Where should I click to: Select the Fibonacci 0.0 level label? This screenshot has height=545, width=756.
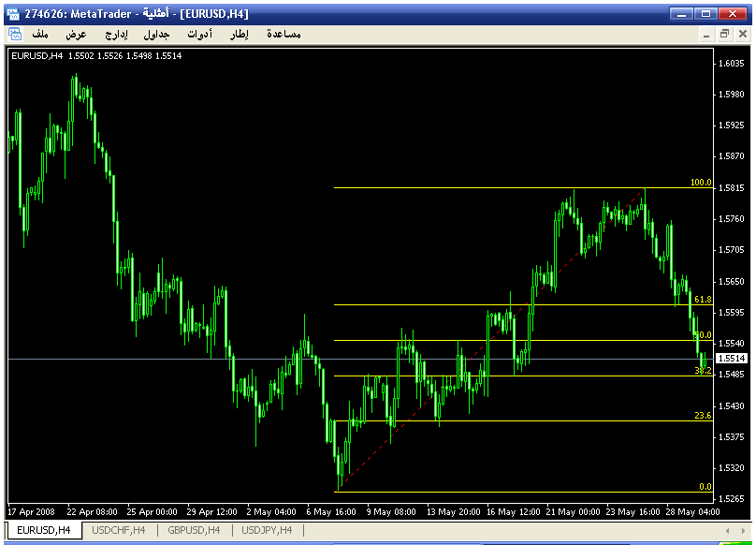click(705, 487)
